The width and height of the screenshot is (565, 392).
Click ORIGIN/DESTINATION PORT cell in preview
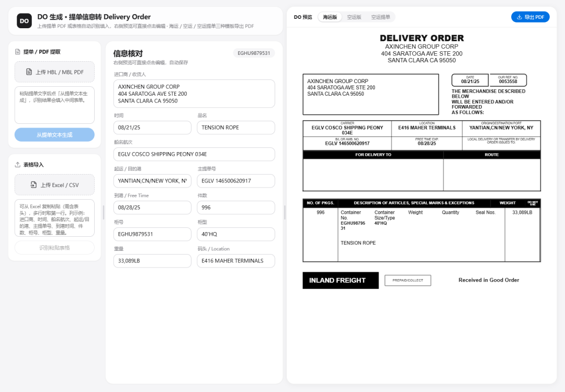pos(501,129)
